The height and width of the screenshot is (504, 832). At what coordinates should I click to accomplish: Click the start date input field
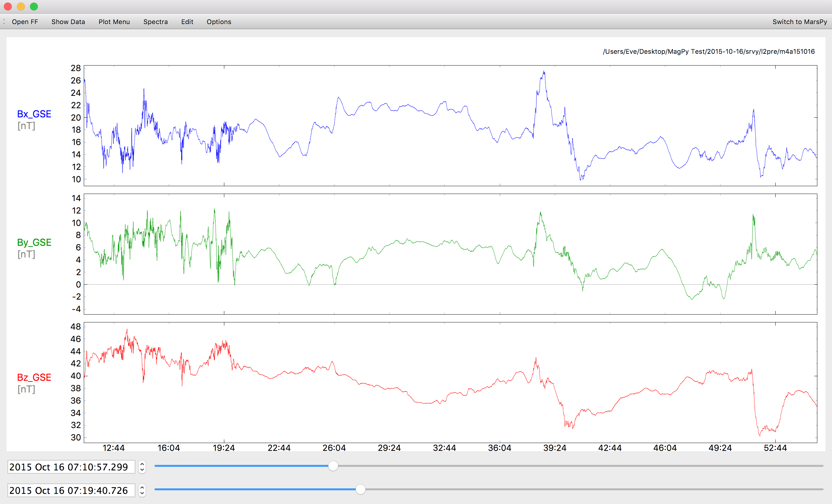[x=71, y=467]
